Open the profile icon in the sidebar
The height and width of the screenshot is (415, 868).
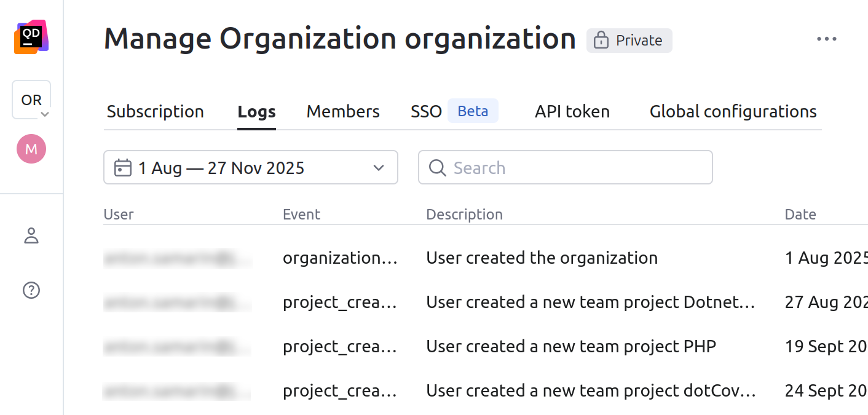(x=31, y=235)
